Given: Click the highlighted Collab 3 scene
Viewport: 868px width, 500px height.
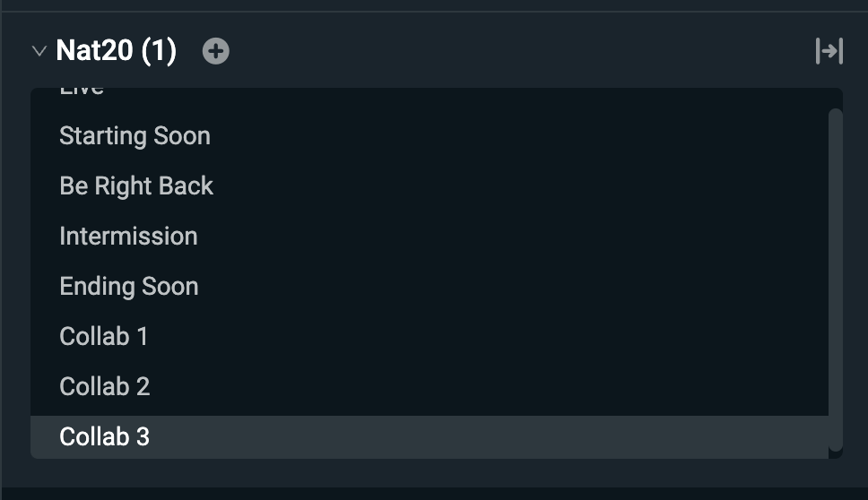Looking at the screenshot, I should (x=105, y=437).
